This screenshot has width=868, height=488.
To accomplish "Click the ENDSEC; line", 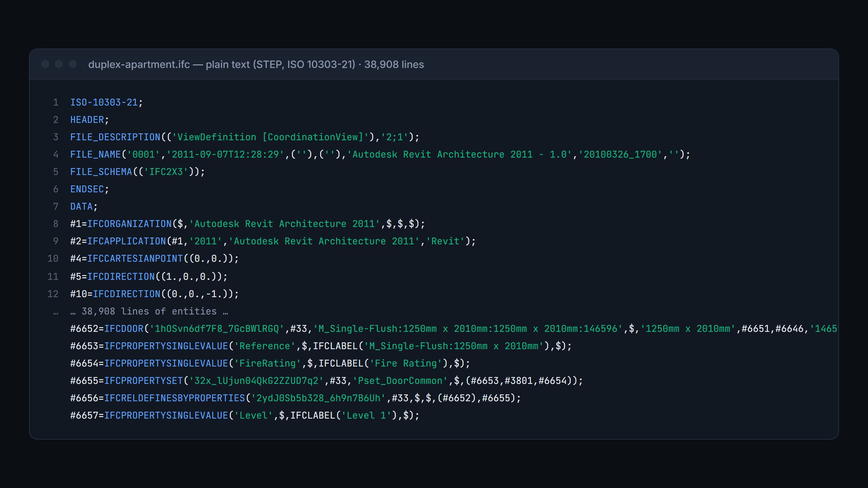I will click(x=90, y=189).
